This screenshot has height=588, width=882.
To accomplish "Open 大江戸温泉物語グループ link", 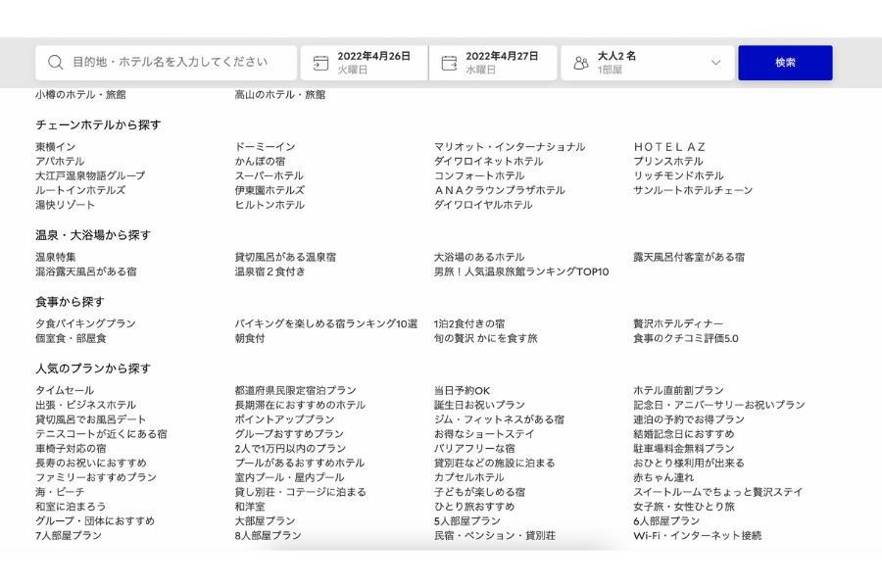I will coord(90,175).
